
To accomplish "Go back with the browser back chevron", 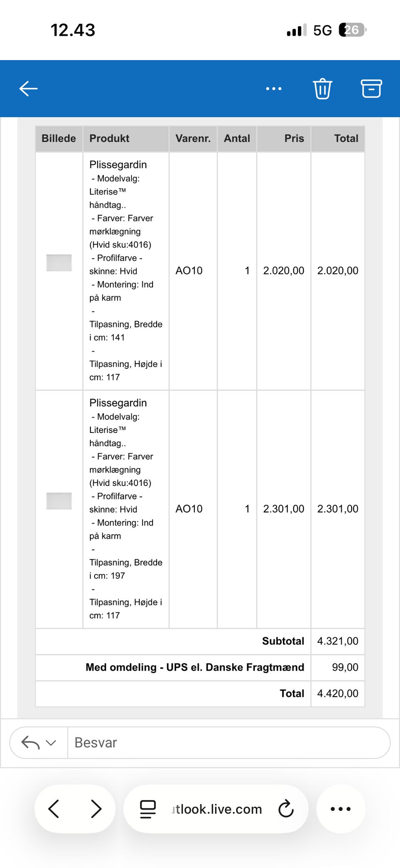I will (54, 809).
